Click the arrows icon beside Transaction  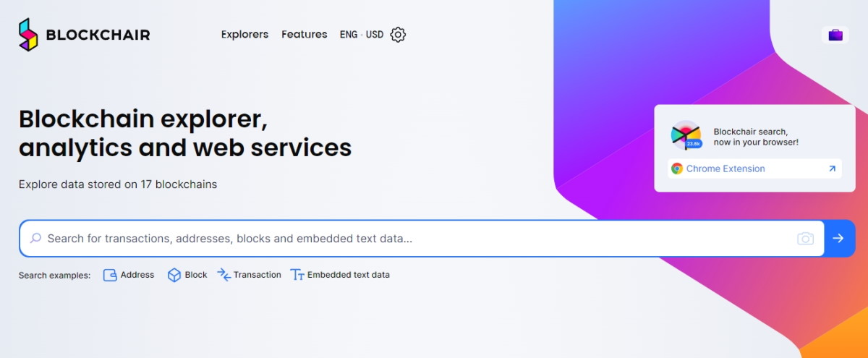(224, 275)
